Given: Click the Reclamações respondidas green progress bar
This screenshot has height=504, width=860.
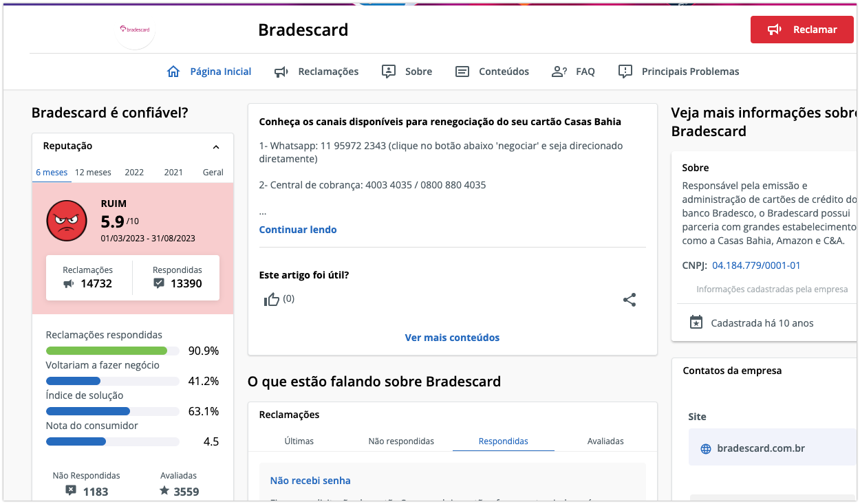Looking at the screenshot, I should pyautogui.click(x=113, y=351).
